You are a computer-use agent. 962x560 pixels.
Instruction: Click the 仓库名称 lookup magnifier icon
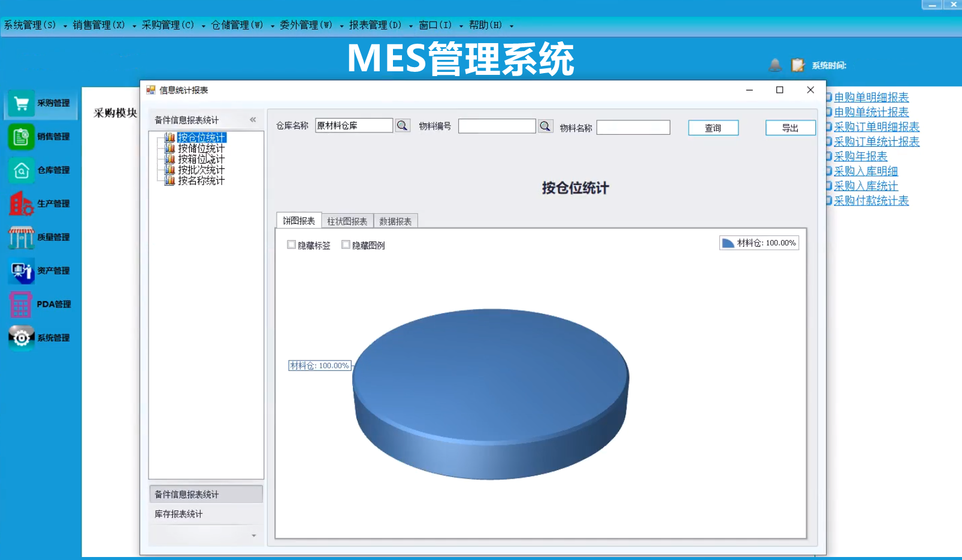[403, 126]
